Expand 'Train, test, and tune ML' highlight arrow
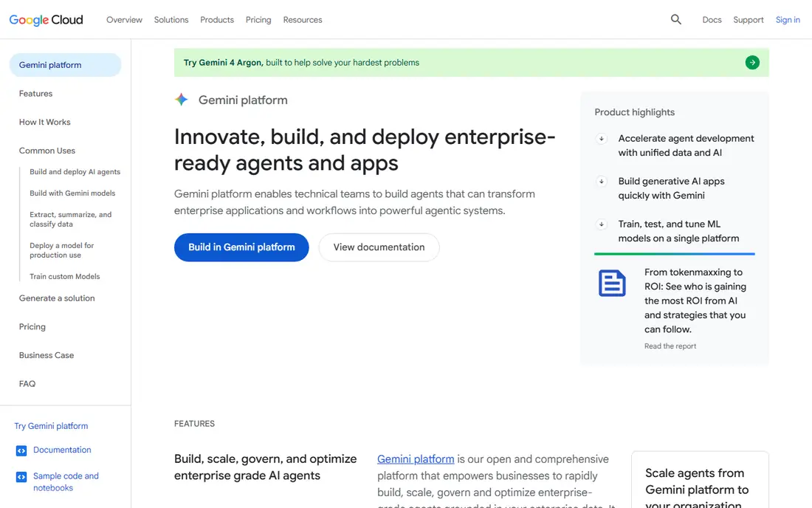Image resolution: width=812 pixels, height=508 pixels. click(601, 224)
